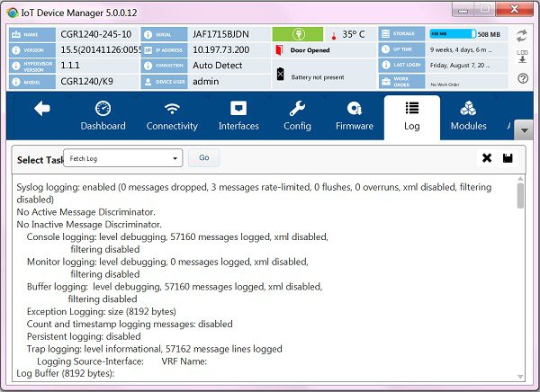Click the Log Buffer (8192 bytes) line
The width and height of the screenshot is (540, 392).
[66, 373]
